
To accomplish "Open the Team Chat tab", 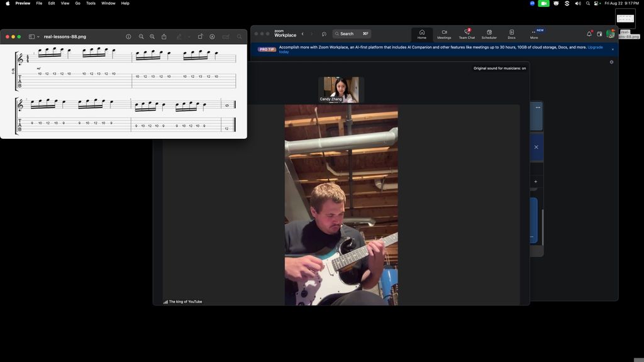I will click(x=467, y=34).
